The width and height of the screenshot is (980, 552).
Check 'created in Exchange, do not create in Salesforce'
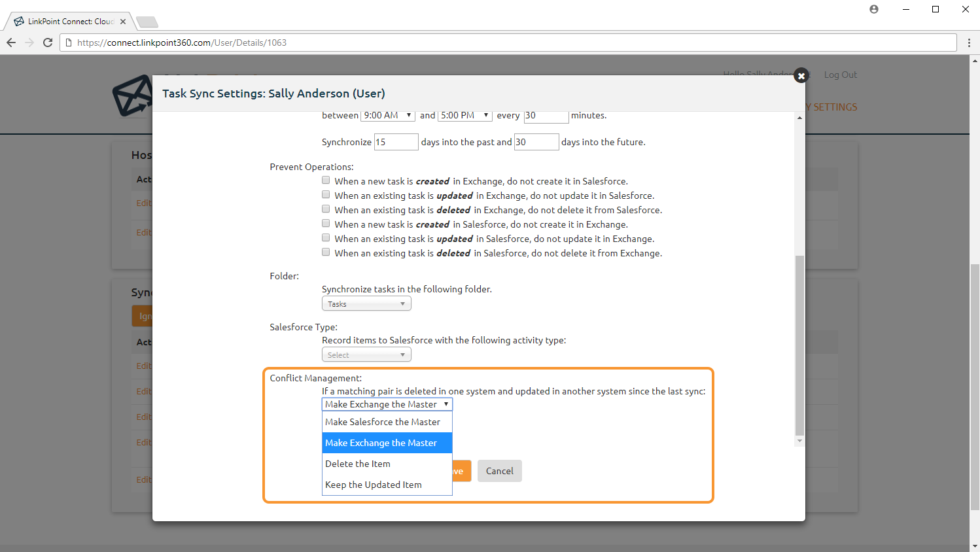point(326,180)
